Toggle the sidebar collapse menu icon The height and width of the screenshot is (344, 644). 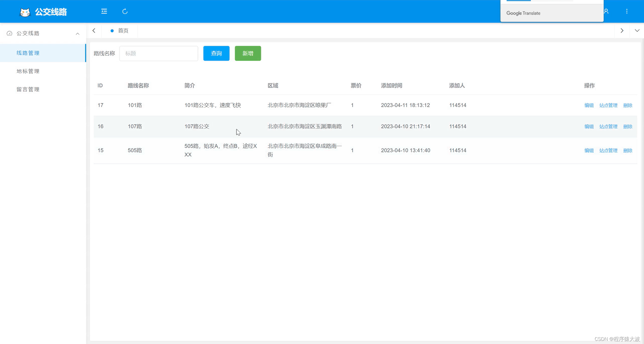[104, 11]
